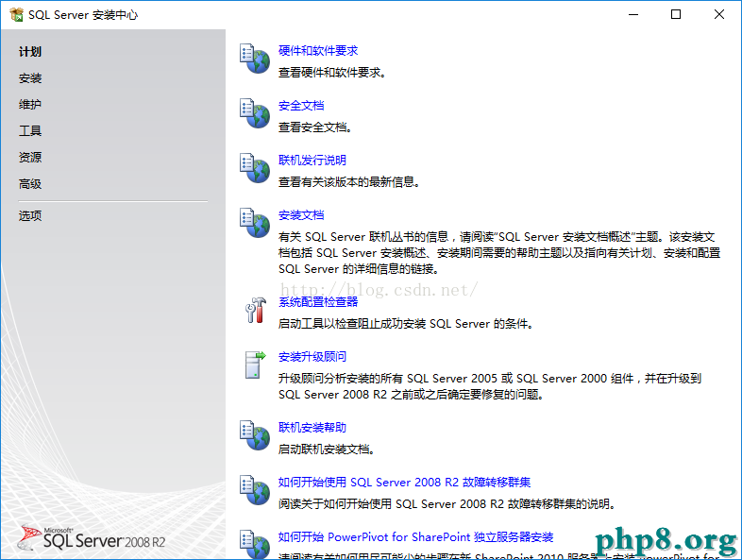Click the globe icon beside 安全文档
This screenshot has width=742, height=560.
(x=255, y=113)
